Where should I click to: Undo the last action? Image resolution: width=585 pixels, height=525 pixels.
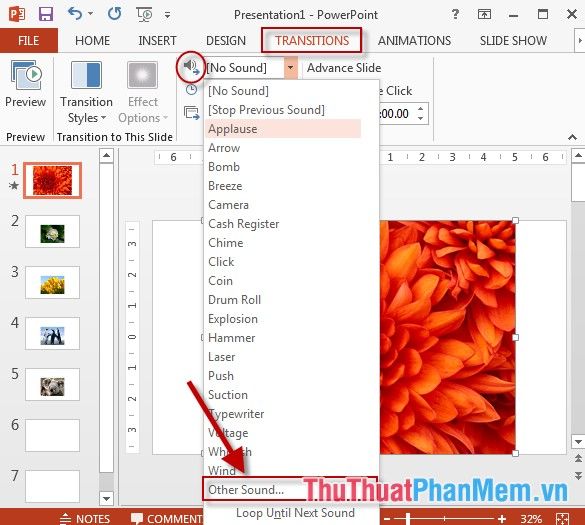point(75,14)
